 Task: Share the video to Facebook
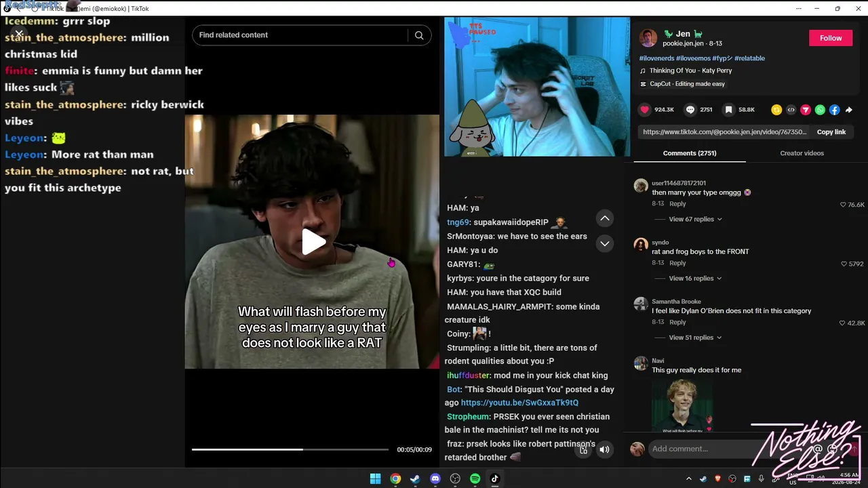click(834, 110)
